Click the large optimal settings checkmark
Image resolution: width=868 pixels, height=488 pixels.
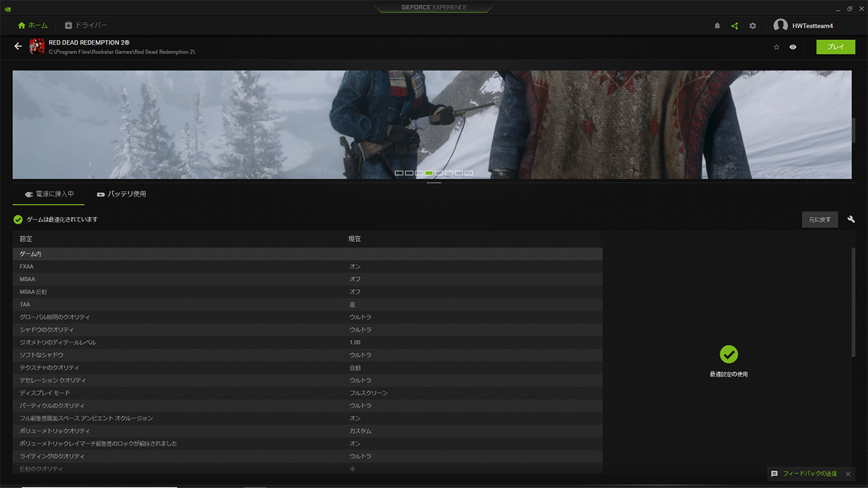[x=728, y=354]
